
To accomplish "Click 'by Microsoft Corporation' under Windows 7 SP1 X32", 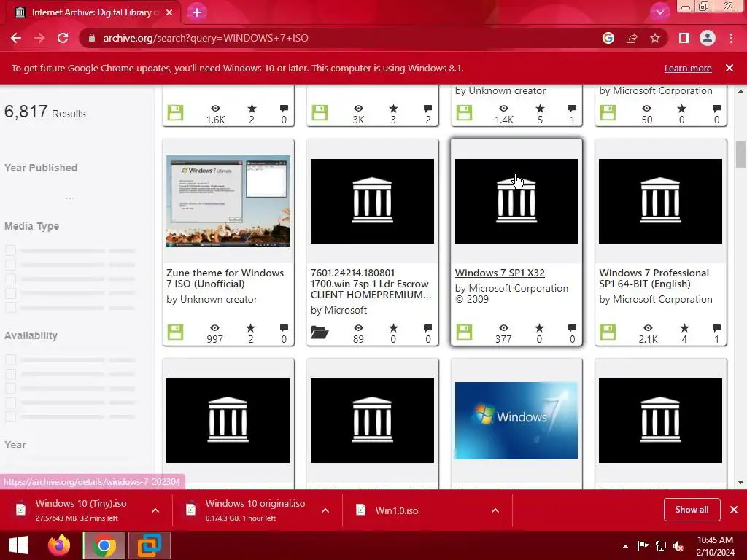I will coord(511,288).
